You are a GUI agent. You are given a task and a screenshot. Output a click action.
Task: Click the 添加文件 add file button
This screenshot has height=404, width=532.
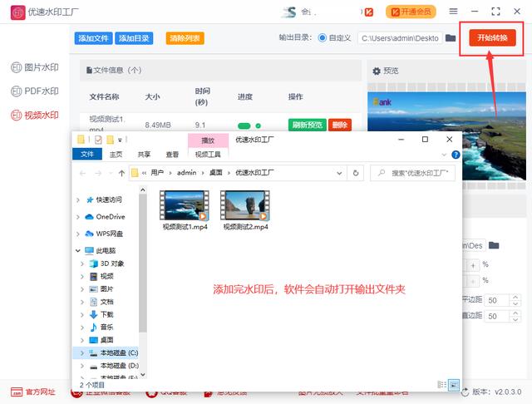coord(93,38)
